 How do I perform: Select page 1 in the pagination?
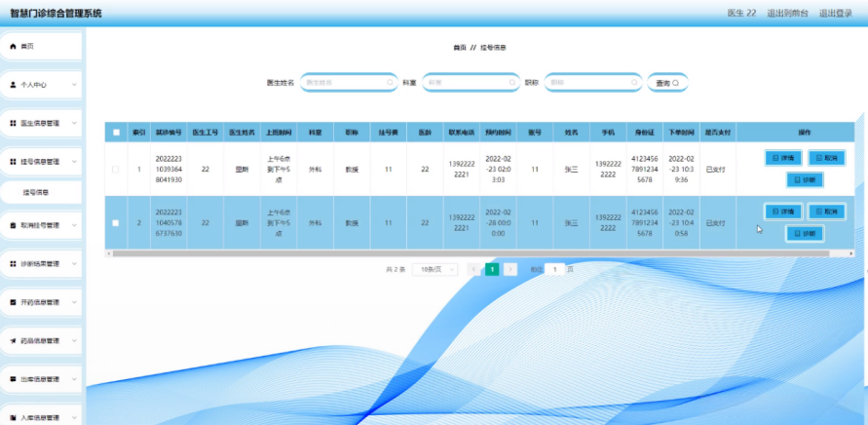(x=492, y=269)
